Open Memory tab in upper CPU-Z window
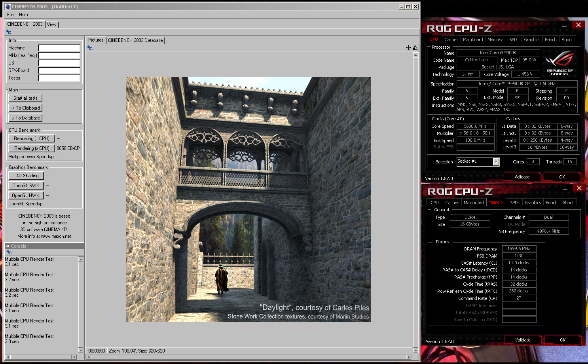This screenshot has height=364, width=588. [x=495, y=40]
